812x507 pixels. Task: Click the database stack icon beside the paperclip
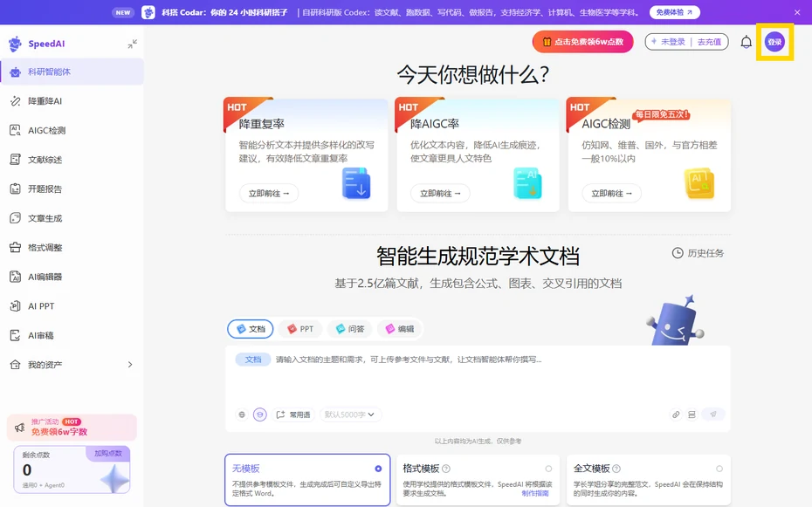[x=692, y=415]
